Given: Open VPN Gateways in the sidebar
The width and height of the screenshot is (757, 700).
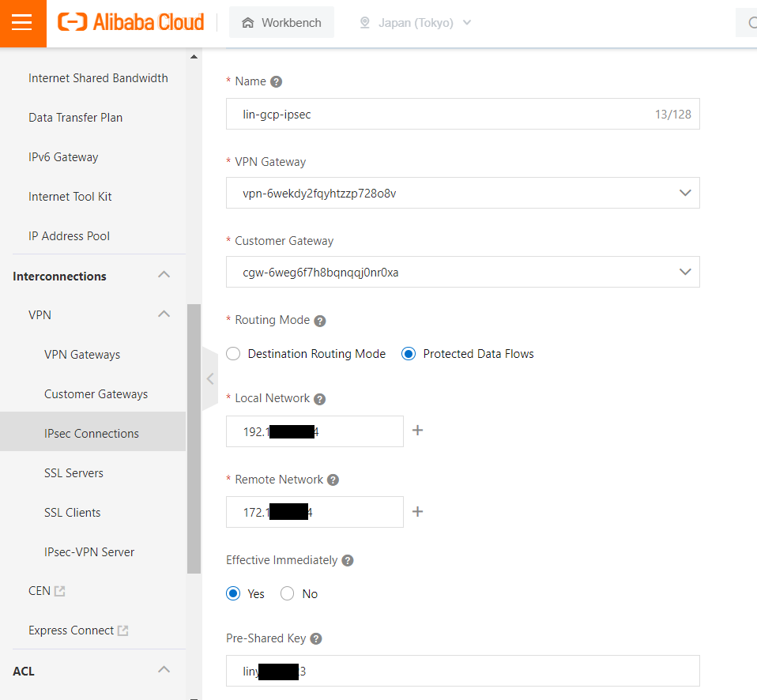Looking at the screenshot, I should (82, 355).
